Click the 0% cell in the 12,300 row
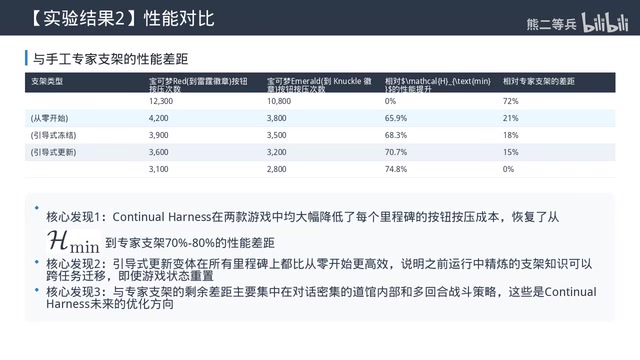This screenshot has height=360, width=640. click(x=390, y=101)
